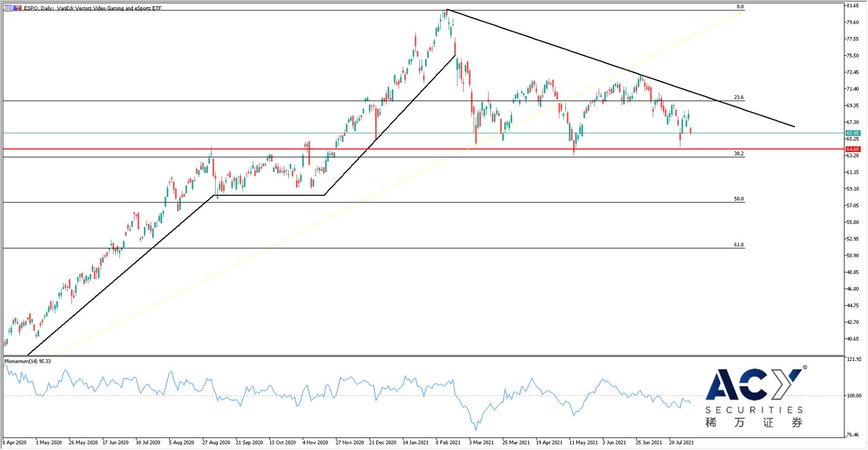This screenshot has width=868, height=450.
Task: Click the Fibonacci 38.2 level label
Action: (x=739, y=154)
